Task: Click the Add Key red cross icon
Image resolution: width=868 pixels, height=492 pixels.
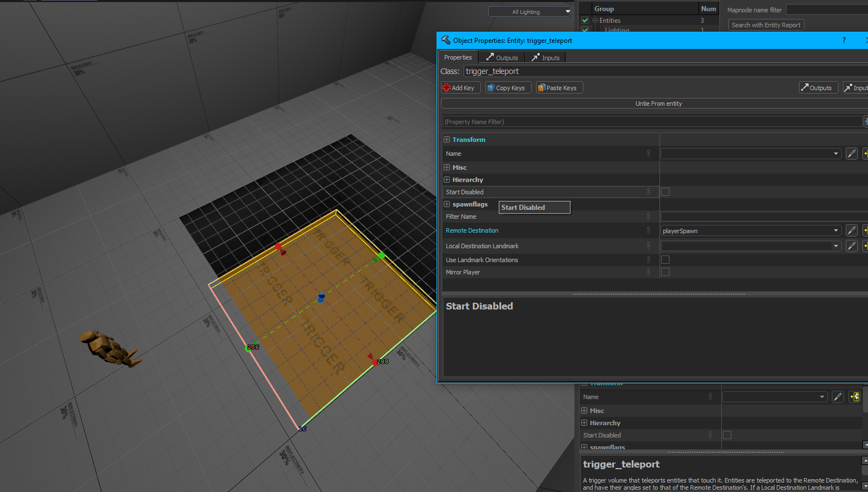Action: [447, 87]
